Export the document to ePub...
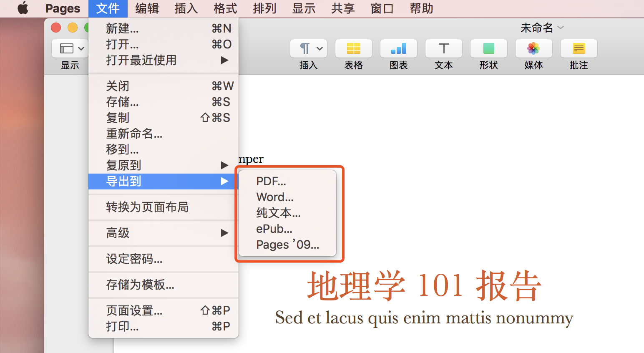644x353 pixels. [x=287, y=229]
